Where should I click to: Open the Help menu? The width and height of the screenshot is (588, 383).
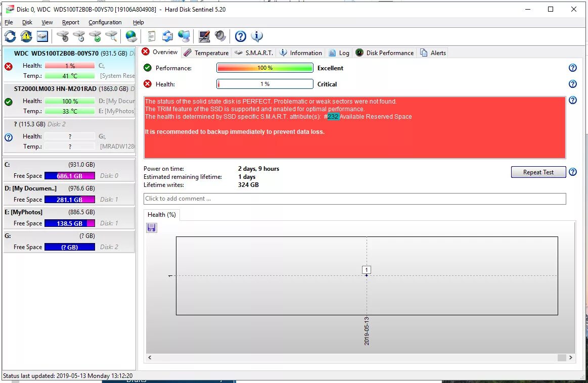tap(138, 23)
